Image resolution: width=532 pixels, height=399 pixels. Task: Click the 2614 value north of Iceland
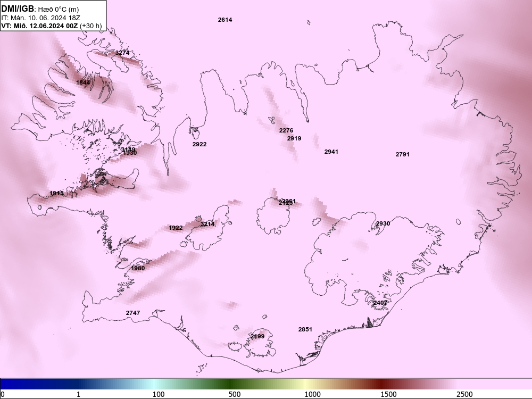point(225,20)
